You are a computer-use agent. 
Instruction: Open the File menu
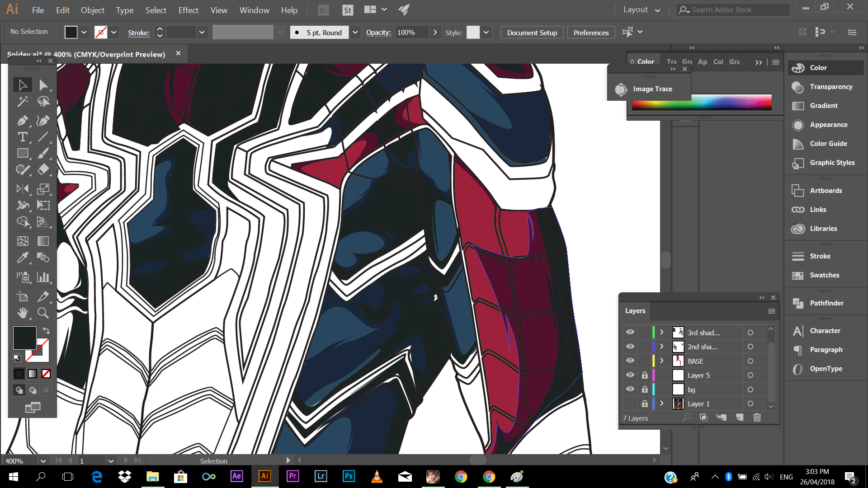click(x=38, y=10)
